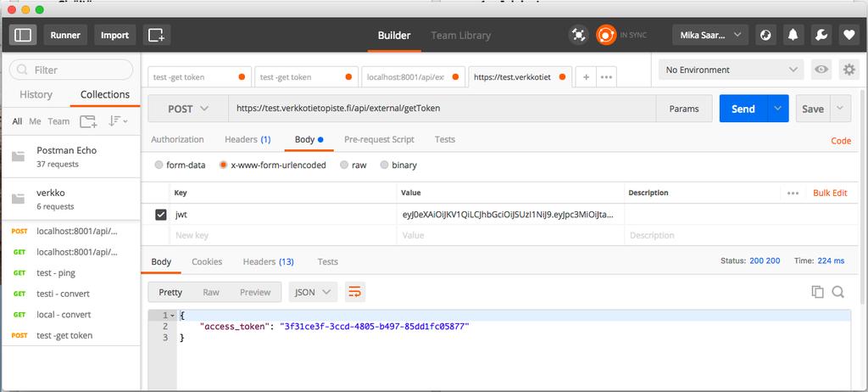
Task: Select the raw radio button
Action: click(344, 165)
